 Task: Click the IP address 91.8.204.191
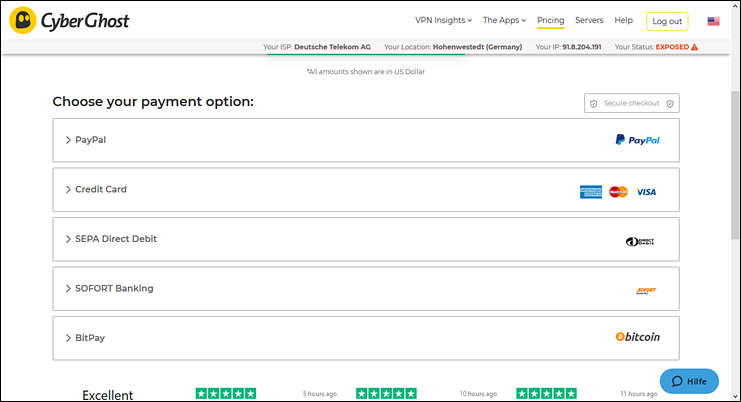582,47
